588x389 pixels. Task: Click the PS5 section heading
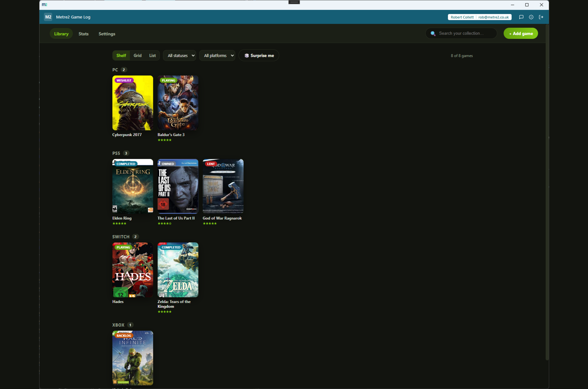tap(116, 153)
